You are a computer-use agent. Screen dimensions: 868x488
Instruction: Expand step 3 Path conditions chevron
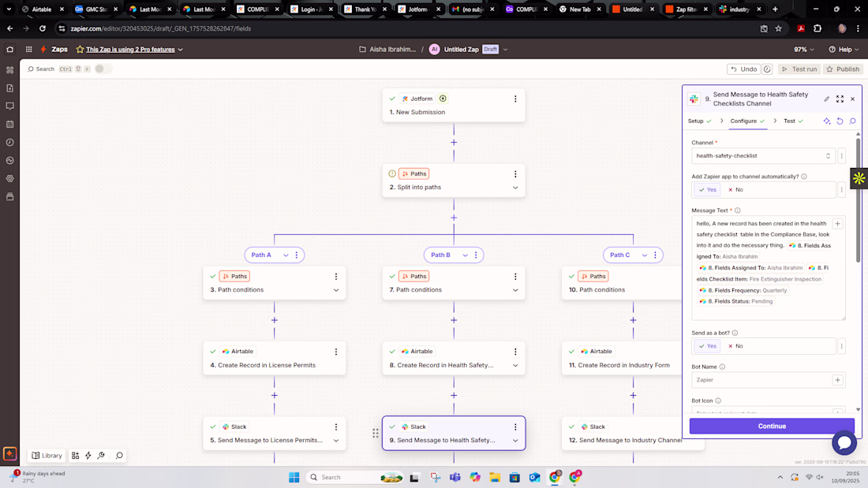(x=336, y=290)
